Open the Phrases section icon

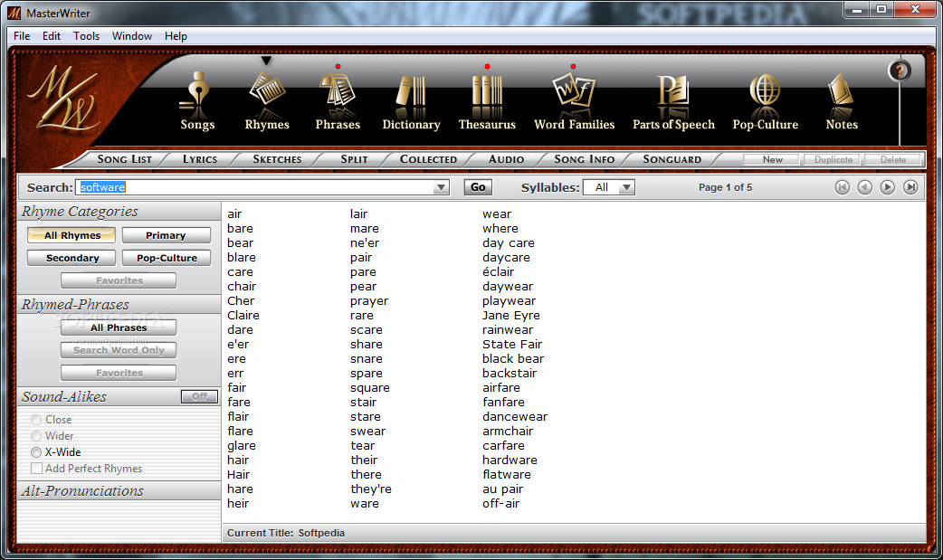[x=338, y=101]
